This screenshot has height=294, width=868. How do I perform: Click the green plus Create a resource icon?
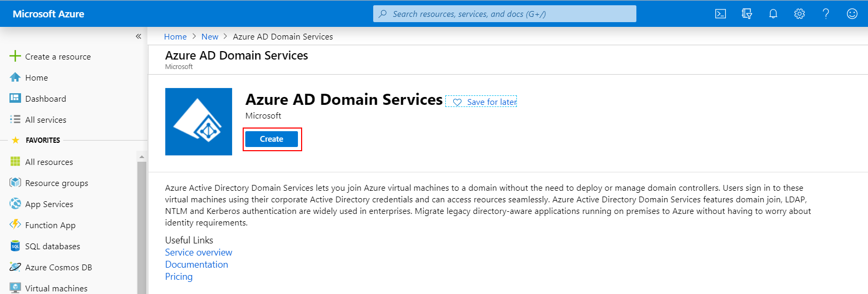pyautogui.click(x=15, y=56)
